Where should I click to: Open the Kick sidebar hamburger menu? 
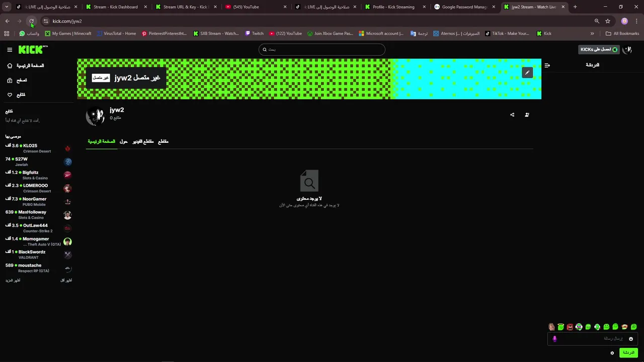coord(10,50)
